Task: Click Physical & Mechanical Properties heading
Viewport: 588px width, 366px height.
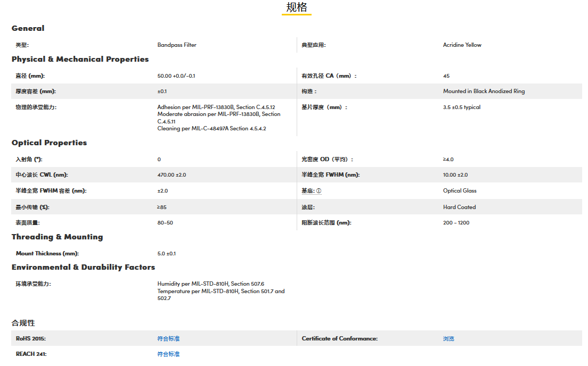Action: [80, 59]
